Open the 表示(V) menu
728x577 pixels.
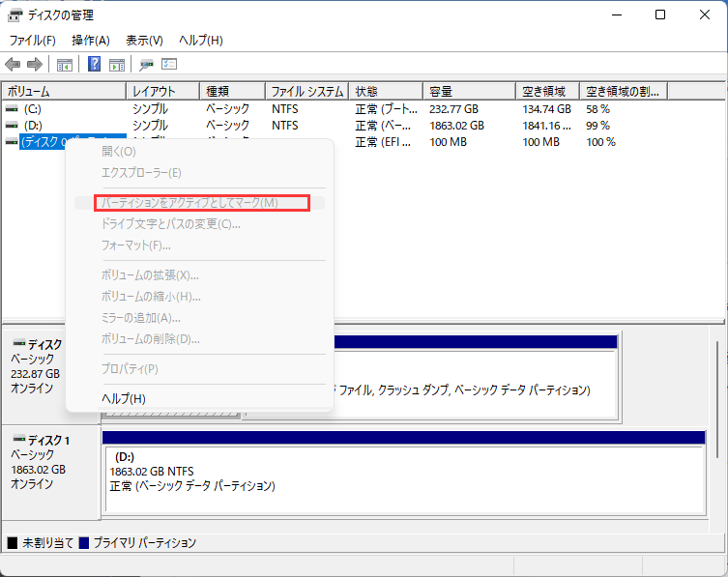[144, 40]
